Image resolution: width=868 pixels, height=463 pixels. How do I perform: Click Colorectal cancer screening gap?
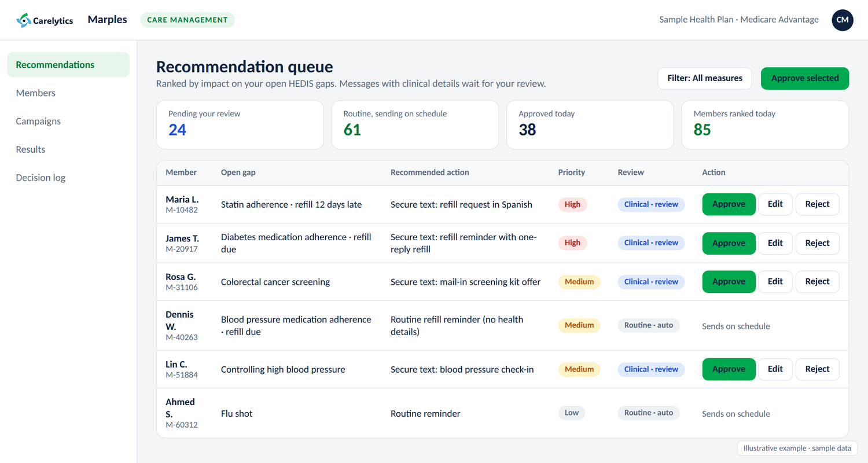pyautogui.click(x=275, y=282)
